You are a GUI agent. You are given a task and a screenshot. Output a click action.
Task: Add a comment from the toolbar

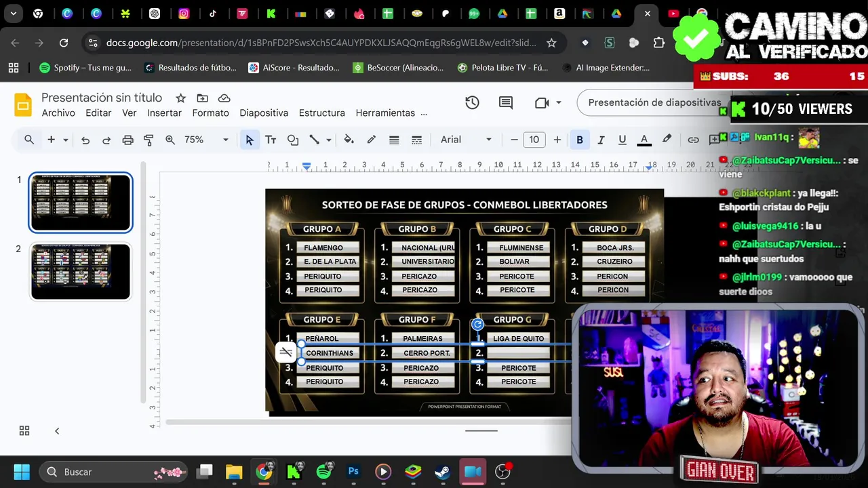(714, 140)
